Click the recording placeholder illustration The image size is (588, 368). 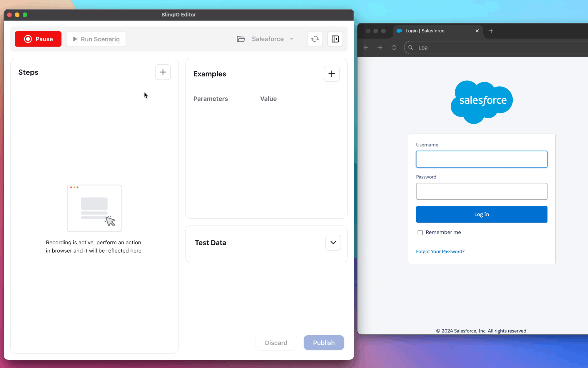94,208
